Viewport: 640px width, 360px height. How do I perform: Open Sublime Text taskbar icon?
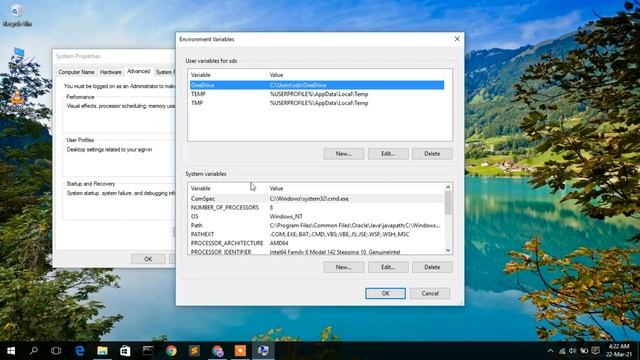[x=194, y=351]
